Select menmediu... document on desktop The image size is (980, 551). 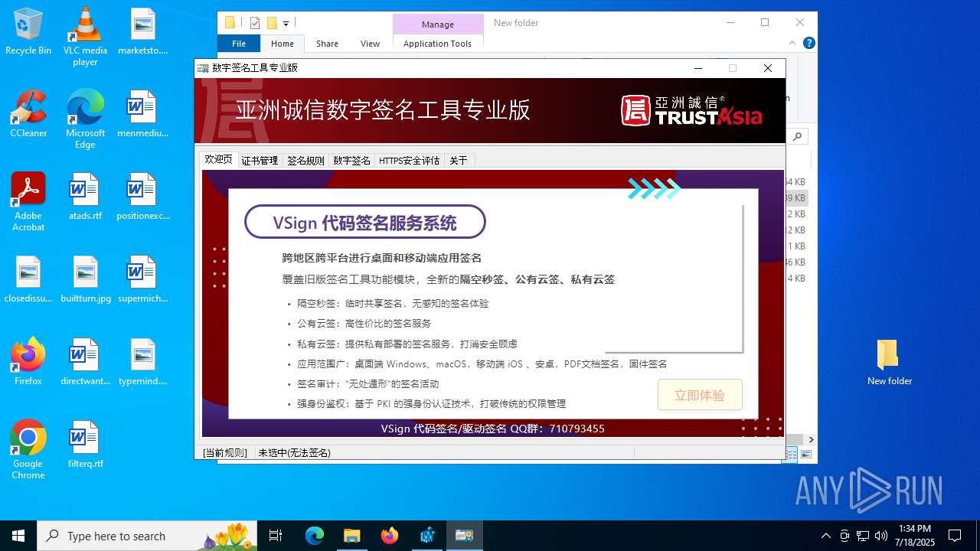[142, 113]
